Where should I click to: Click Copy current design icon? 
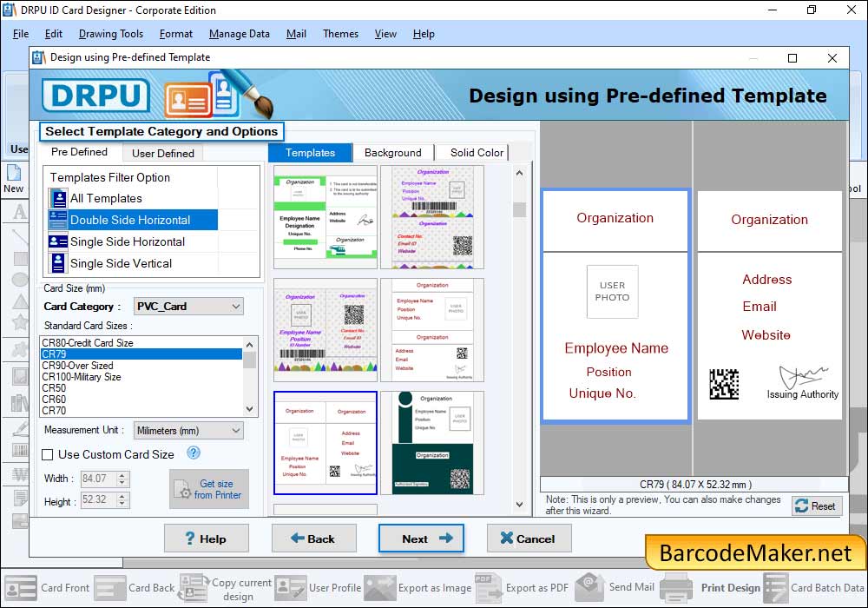pos(194,588)
